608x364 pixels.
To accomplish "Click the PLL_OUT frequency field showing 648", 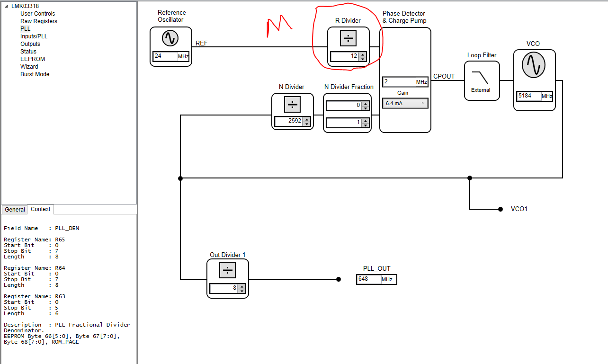I will [369, 279].
